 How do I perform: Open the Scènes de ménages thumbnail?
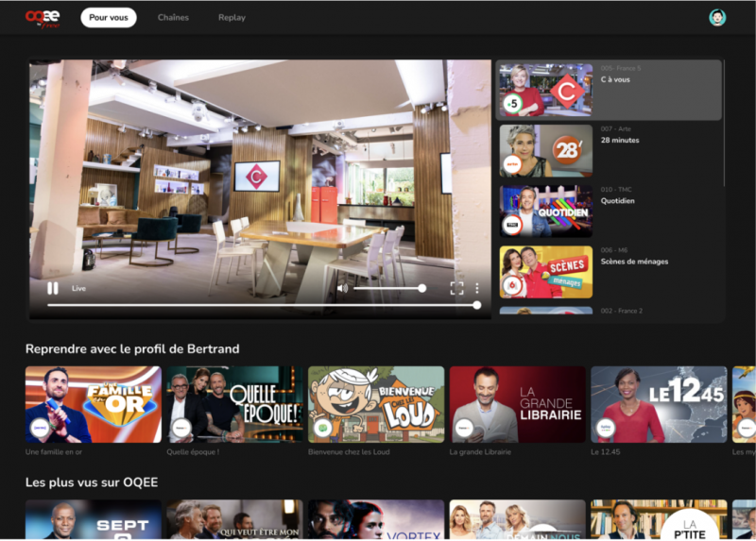coord(546,272)
